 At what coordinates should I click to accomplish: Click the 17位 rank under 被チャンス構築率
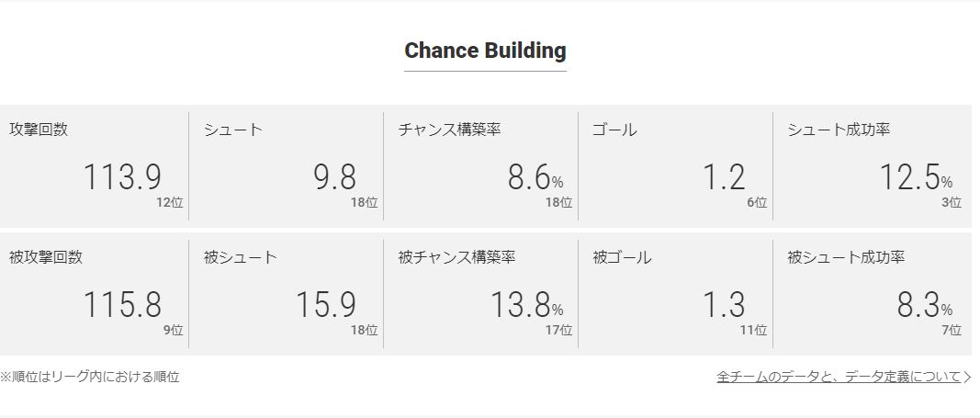558,330
